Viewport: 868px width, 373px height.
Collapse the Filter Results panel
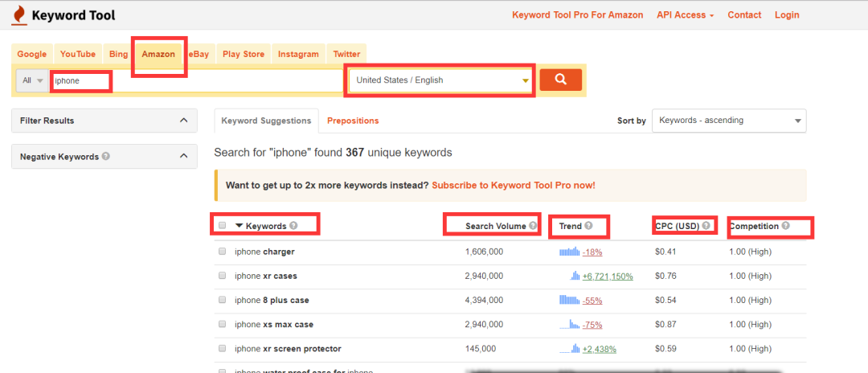click(x=183, y=121)
